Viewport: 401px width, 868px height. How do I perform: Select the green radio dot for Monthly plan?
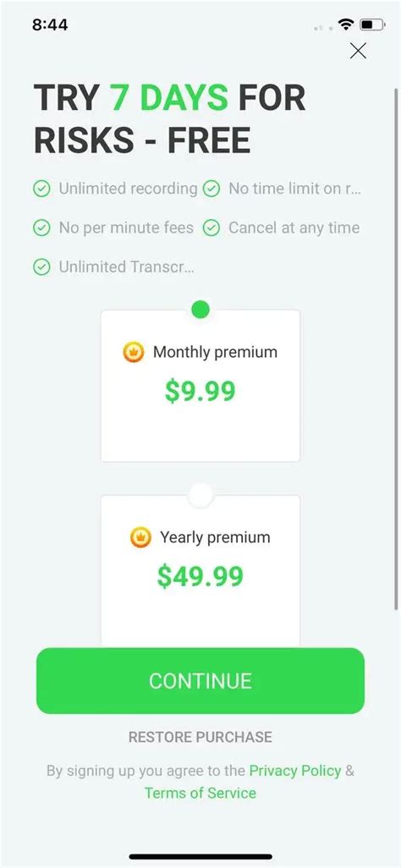click(x=200, y=310)
